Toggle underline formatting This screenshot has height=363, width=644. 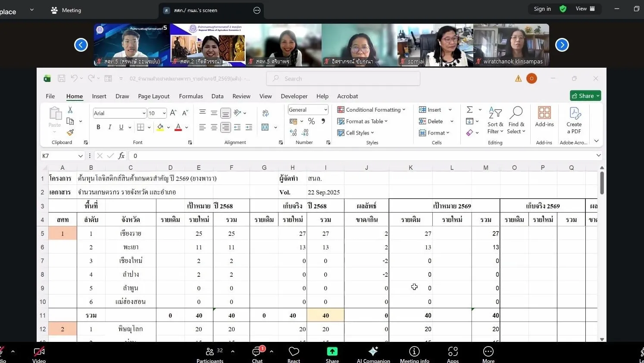(121, 127)
